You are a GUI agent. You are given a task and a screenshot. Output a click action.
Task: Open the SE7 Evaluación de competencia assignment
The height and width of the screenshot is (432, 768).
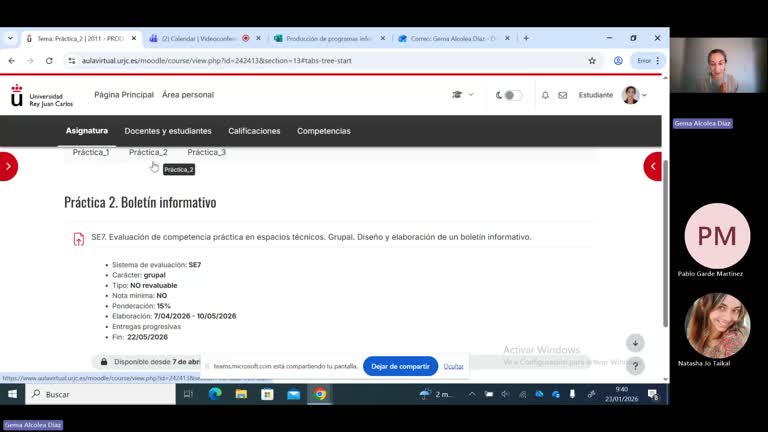(311, 237)
